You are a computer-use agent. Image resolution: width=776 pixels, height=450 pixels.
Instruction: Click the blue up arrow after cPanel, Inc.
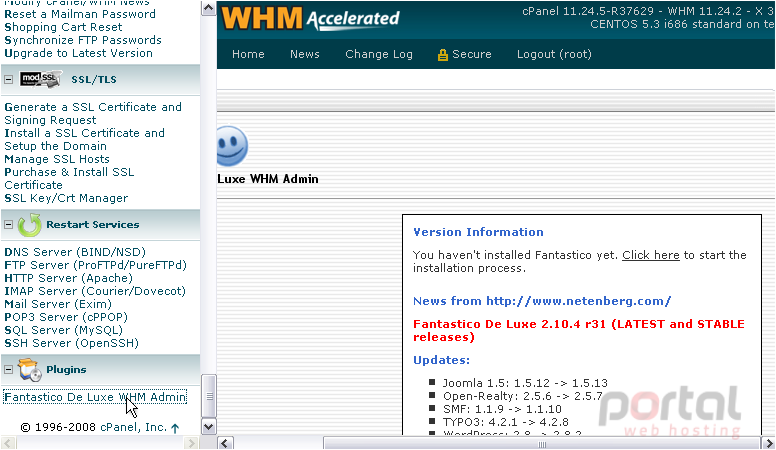pos(175,428)
